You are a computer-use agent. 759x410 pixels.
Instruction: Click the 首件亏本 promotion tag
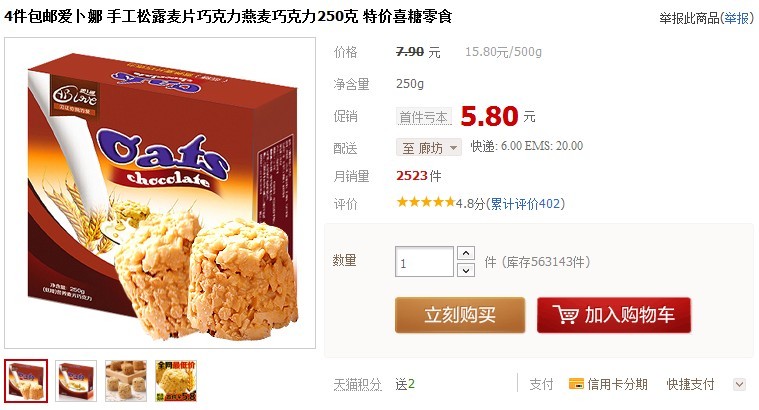coord(424,117)
